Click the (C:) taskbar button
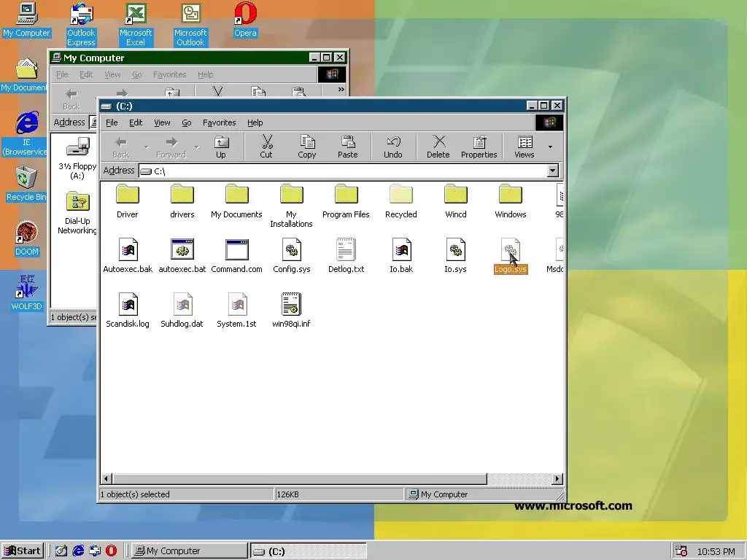Image resolution: width=747 pixels, height=560 pixels. 309,551
